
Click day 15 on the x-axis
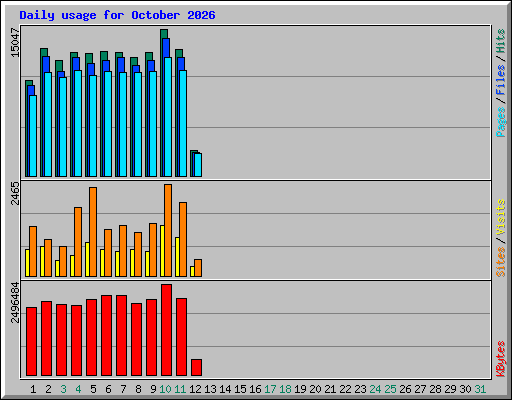coord(240,389)
